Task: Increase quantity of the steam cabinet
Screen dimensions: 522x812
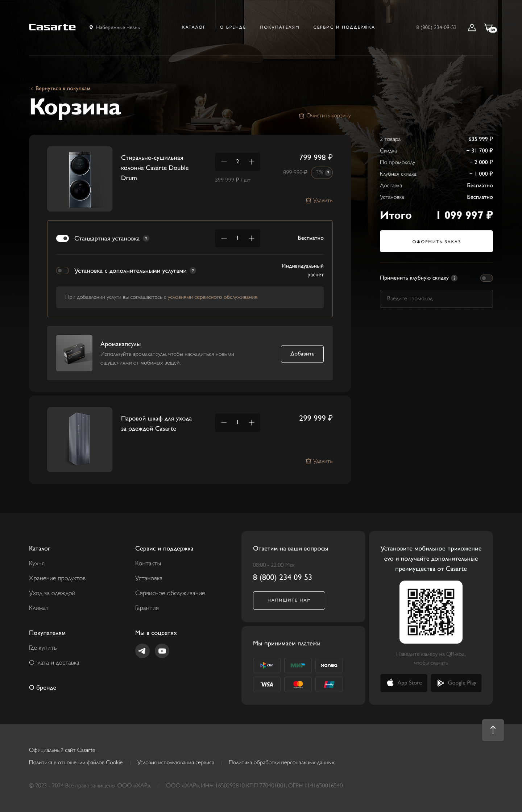Action: coord(252,423)
